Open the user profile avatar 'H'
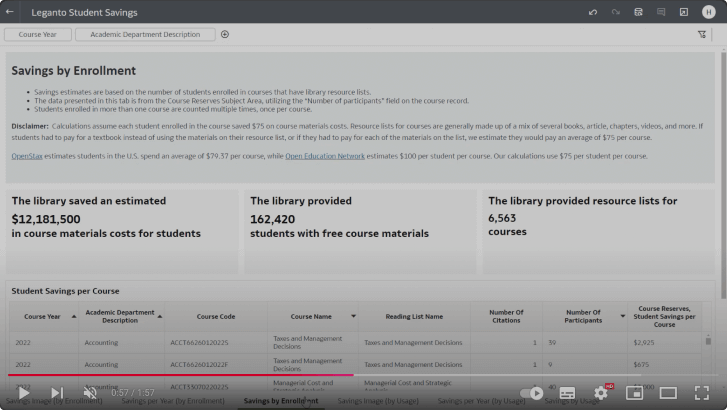727x410 pixels. 709,12
